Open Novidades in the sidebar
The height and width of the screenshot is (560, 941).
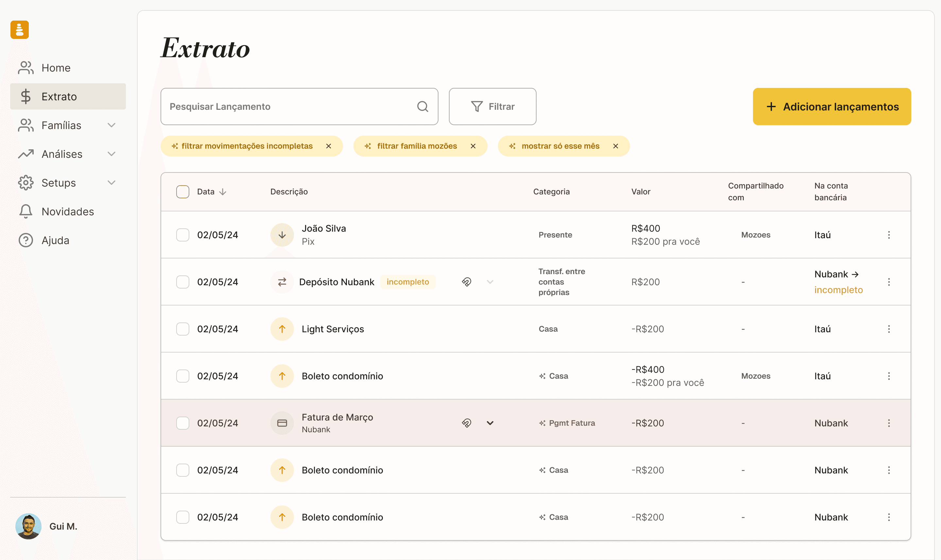(x=68, y=211)
